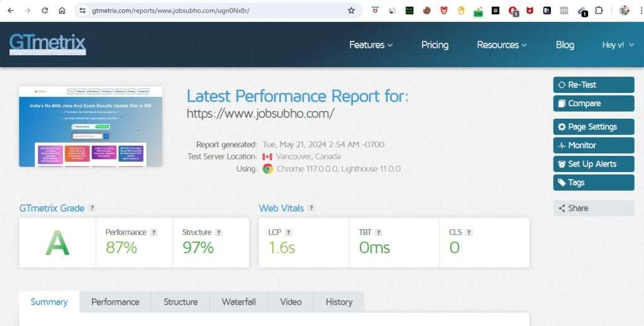This screenshot has width=644, height=326.
Task: Open the grey code-bracket extension icon
Action: tap(564, 11)
